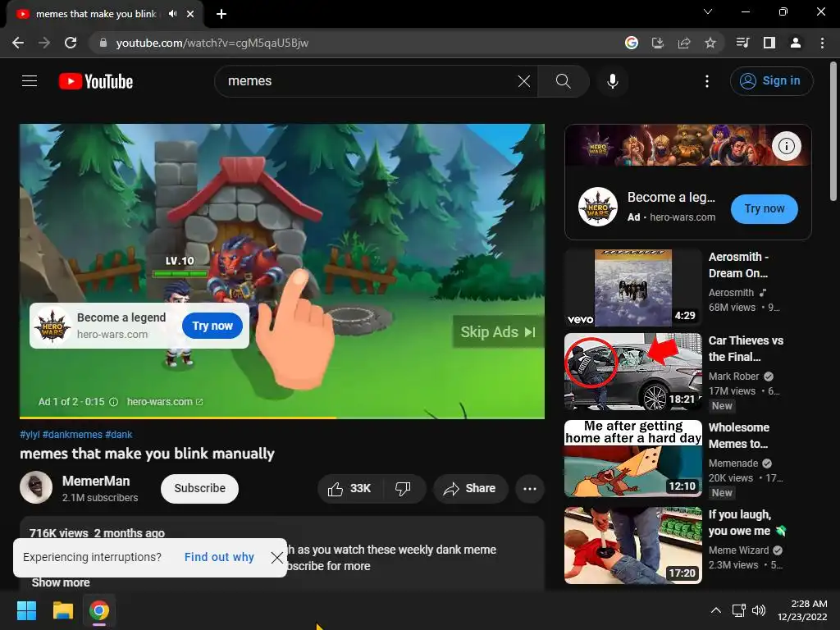Click the Sign in button
The height and width of the screenshot is (630, 840).
[771, 81]
